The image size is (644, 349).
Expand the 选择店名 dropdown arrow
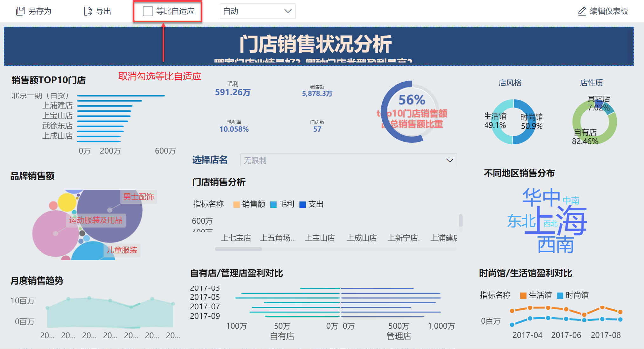click(x=449, y=160)
